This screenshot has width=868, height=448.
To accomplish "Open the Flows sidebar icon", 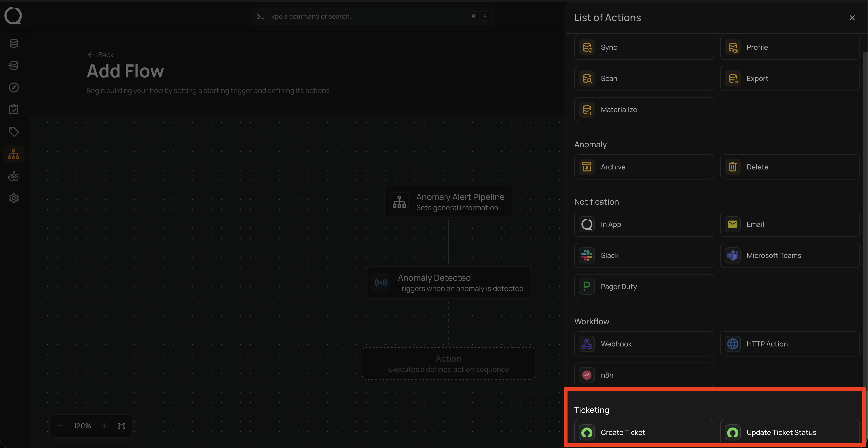I will [x=14, y=154].
